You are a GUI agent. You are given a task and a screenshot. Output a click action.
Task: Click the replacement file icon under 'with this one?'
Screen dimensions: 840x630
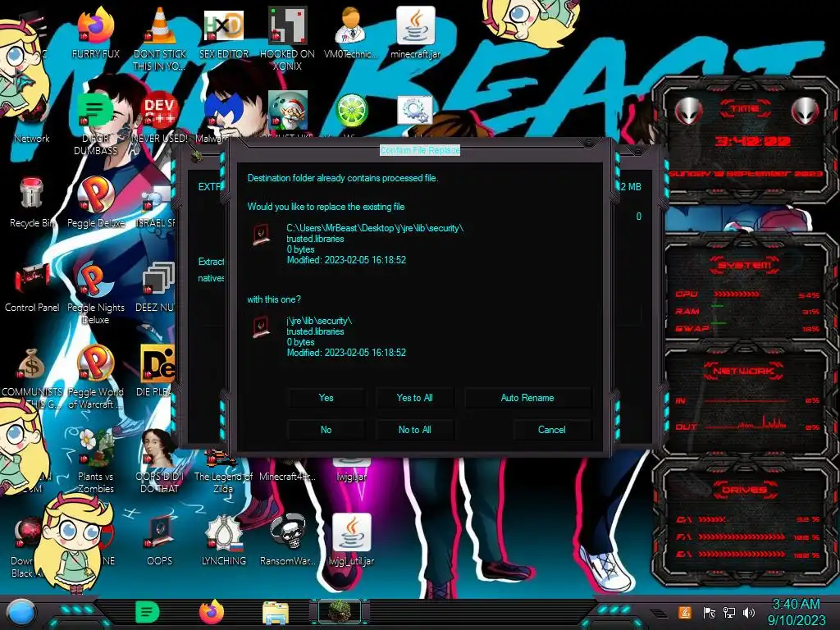click(x=262, y=326)
